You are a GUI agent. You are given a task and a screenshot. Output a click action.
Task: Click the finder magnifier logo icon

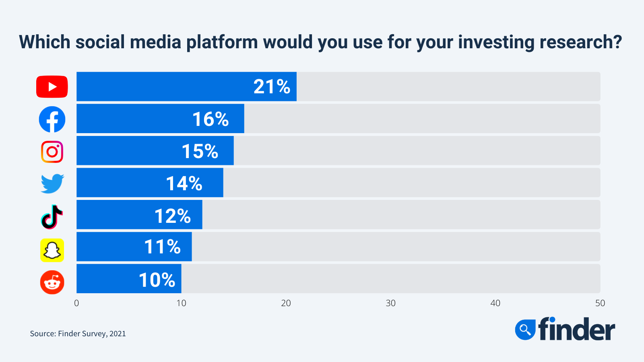click(525, 330)
